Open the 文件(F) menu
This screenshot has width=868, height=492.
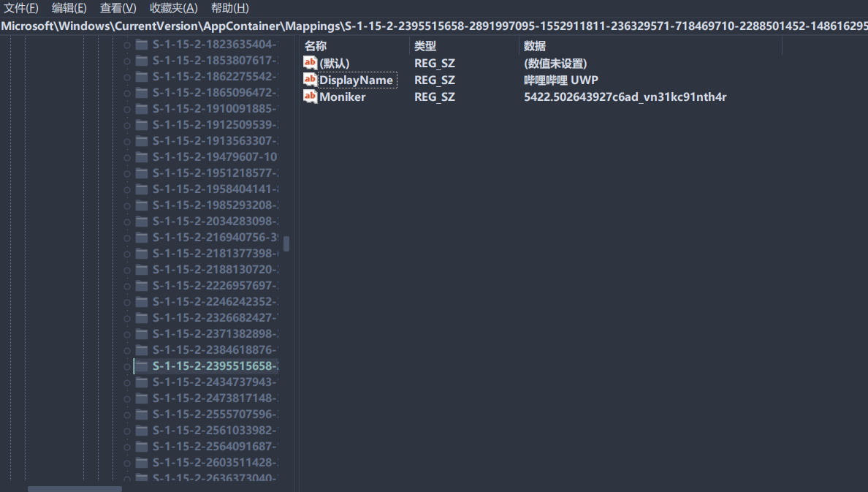pos(21,8)
